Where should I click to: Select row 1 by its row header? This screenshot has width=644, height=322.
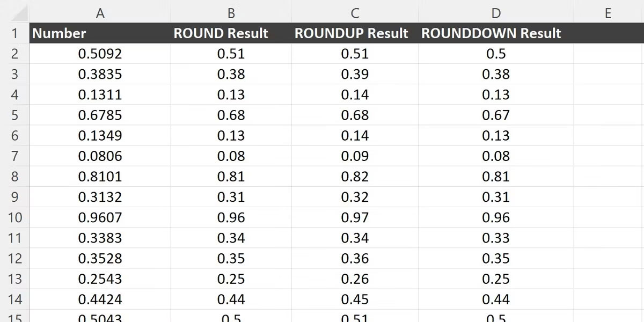[x=15, y=33]
